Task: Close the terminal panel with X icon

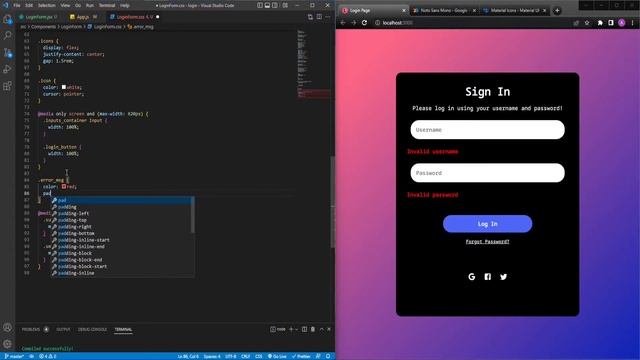Action: tap(329, 329)
